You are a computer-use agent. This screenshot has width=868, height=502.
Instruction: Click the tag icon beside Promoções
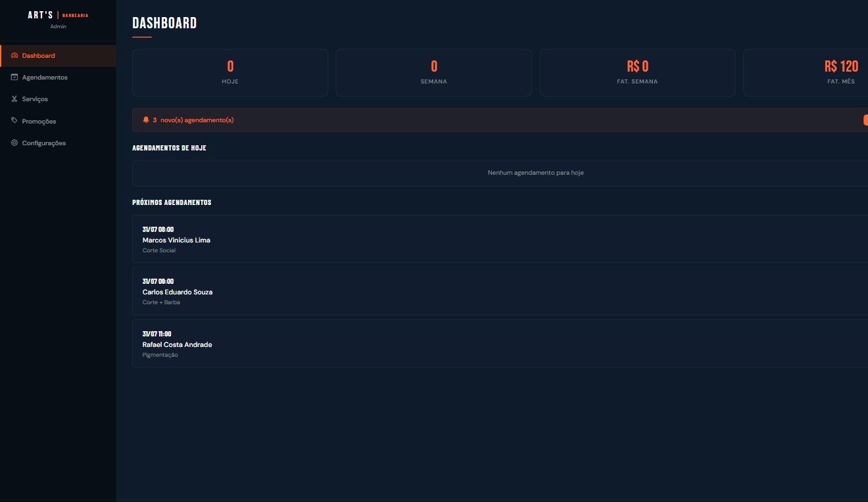[x=14, y=121]
